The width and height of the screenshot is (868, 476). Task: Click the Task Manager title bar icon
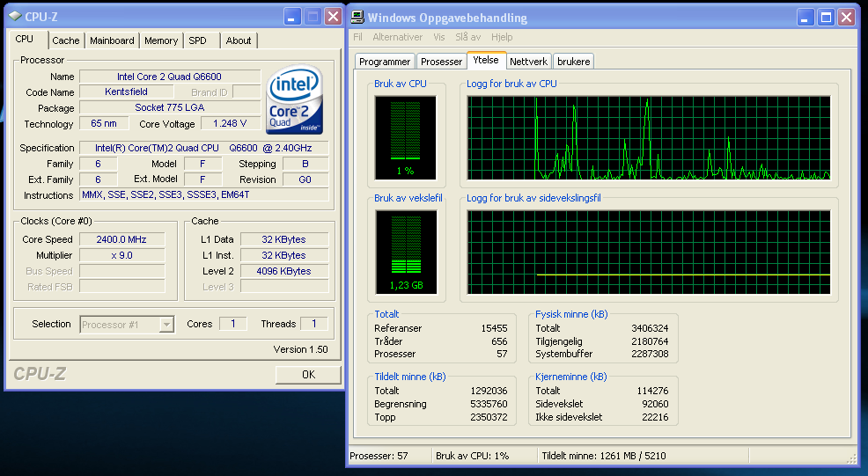[x=357, y=18]
